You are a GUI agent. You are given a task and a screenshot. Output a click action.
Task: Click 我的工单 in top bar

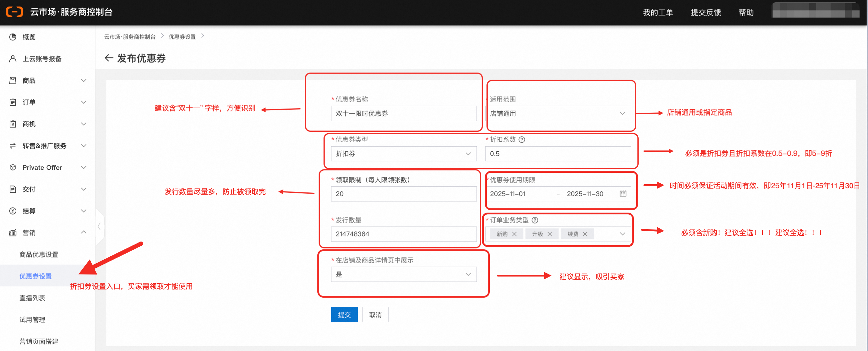[657, 12]
